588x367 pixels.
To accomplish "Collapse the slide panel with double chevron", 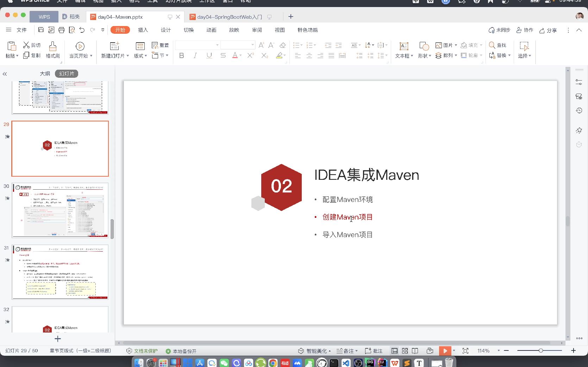I will pyautogui.click(x=5, y=74).
